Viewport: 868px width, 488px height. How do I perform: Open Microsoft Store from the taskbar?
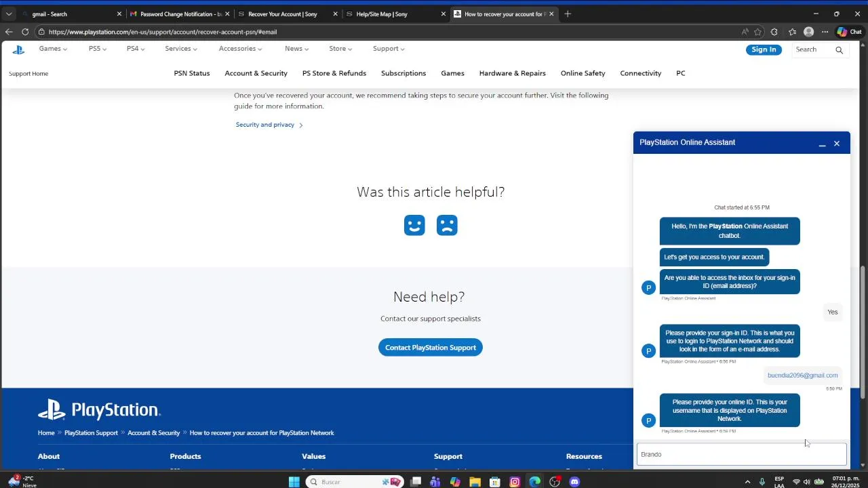pyautogui.click(x=495, y=482)
